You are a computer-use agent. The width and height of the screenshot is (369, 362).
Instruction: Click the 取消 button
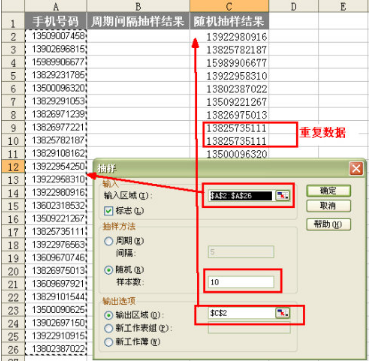tap(328, 206)
